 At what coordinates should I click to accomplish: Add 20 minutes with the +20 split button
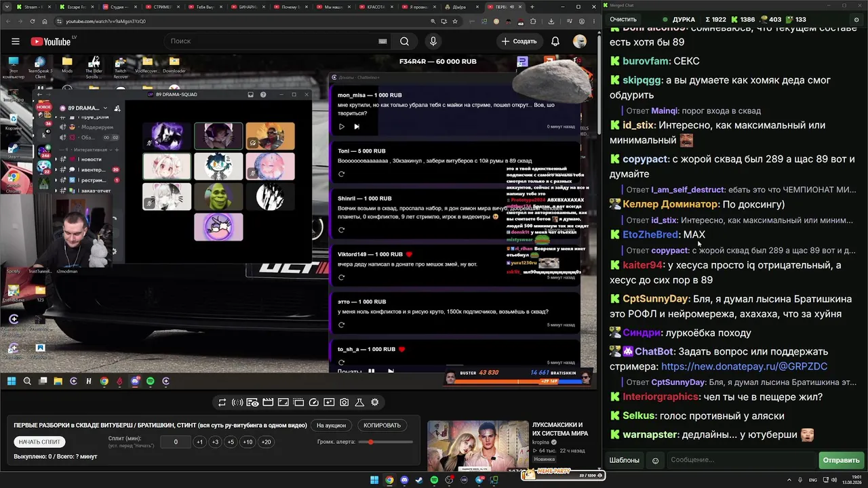coord(266,442)
